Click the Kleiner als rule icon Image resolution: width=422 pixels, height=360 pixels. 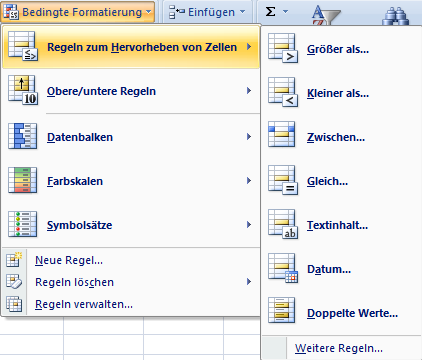pyautogui.click(x=283, y=92)
